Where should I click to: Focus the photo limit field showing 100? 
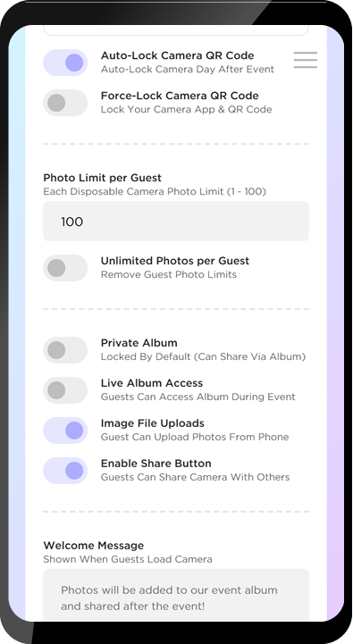pos(176,222)
